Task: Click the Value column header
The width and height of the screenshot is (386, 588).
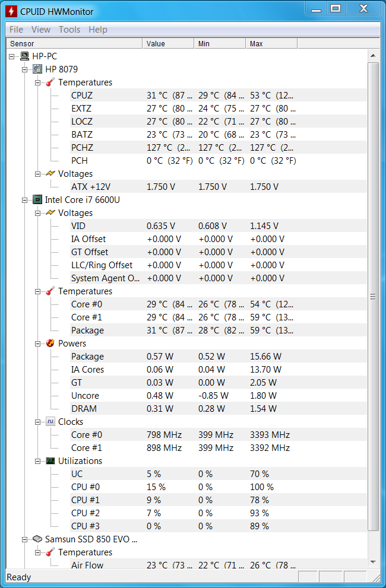Action: 168,43
